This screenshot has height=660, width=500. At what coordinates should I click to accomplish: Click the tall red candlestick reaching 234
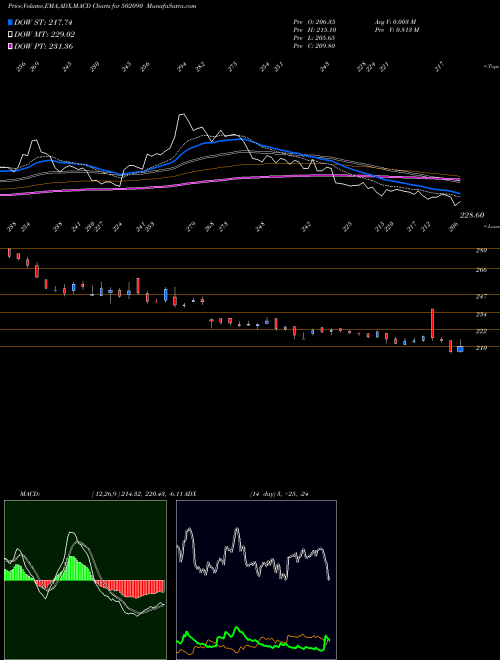coord(432,324)
